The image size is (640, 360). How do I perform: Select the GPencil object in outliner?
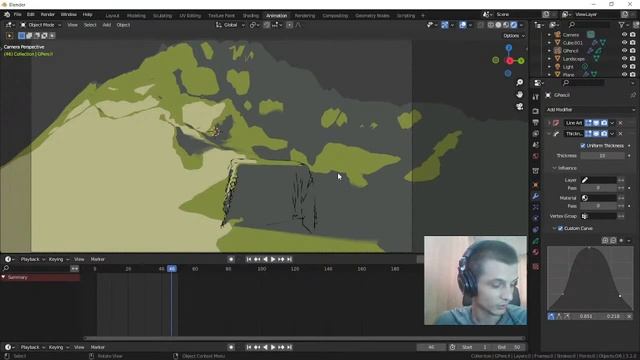[570, 51]
